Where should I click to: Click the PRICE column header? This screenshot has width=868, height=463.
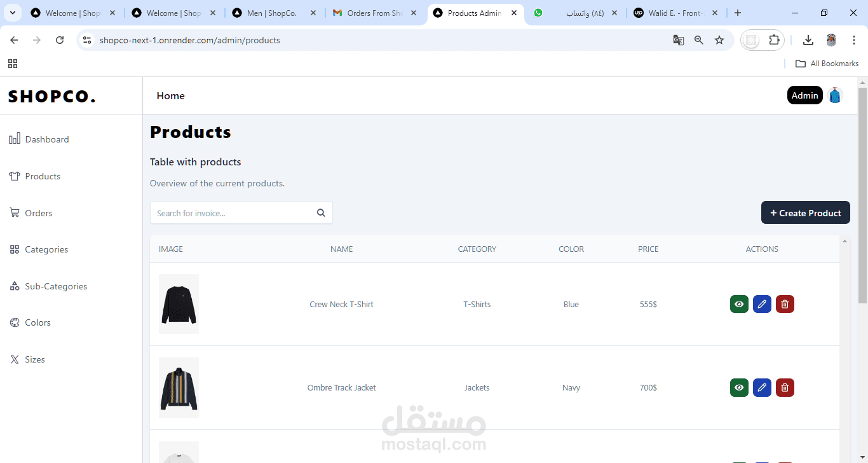[x=648, y=249]
